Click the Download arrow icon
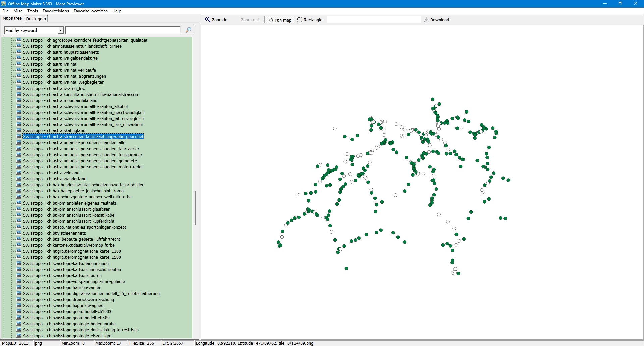The height and width of the screenshot is (346, 644). coord(426,20)
